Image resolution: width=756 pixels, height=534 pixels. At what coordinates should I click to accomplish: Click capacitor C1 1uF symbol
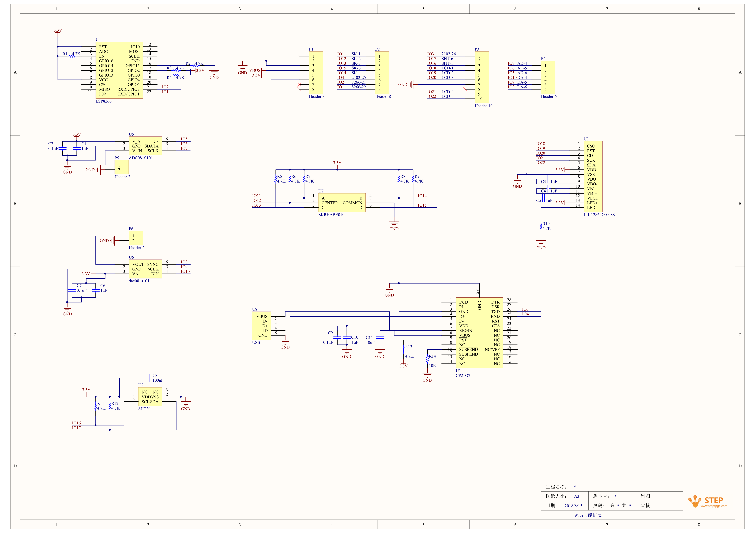click(x=77, y=149)
